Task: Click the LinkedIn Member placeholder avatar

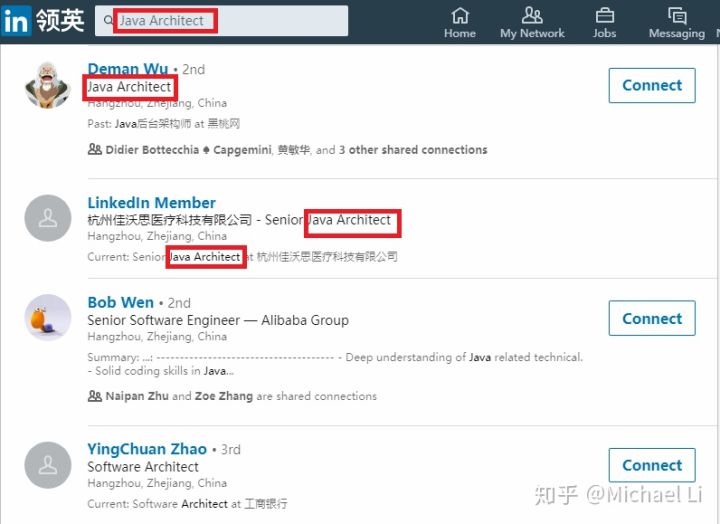Action: tap(48, 218)
